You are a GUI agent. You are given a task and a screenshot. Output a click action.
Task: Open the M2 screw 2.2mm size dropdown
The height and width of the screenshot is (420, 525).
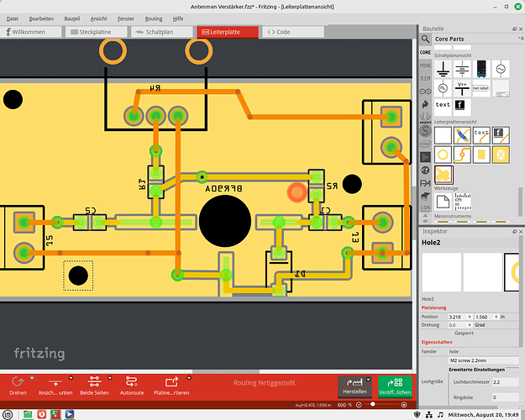pyautogui.click(x=483, y=360)
